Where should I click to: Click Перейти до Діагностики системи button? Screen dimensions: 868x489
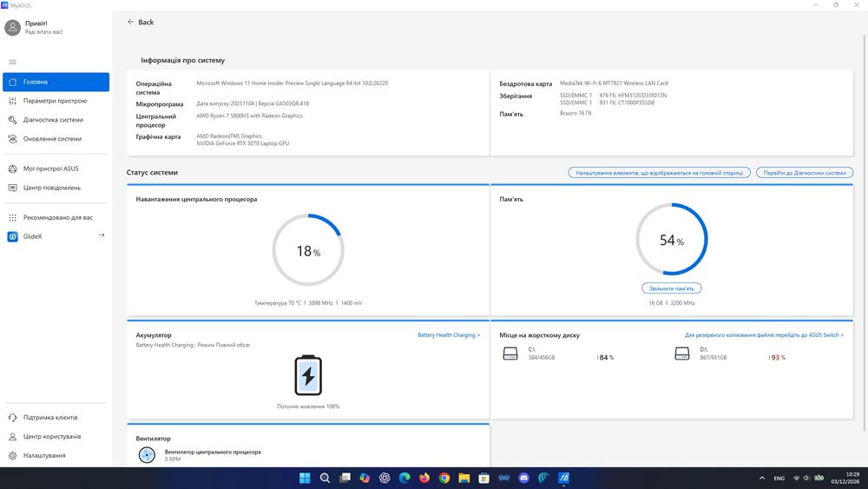coord(805,173)
